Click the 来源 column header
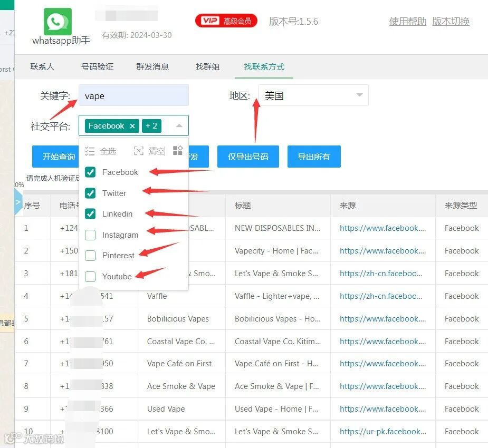The width and height of the screenshot is (488, 448). (348, 205)
